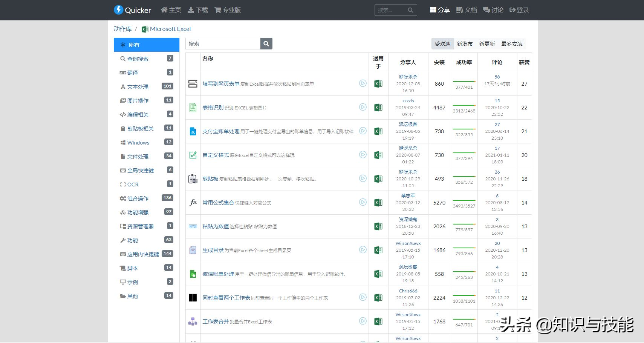Open the 主页 home link
Viewport: 644px width, 343px height.
click(x=171, y=10)
